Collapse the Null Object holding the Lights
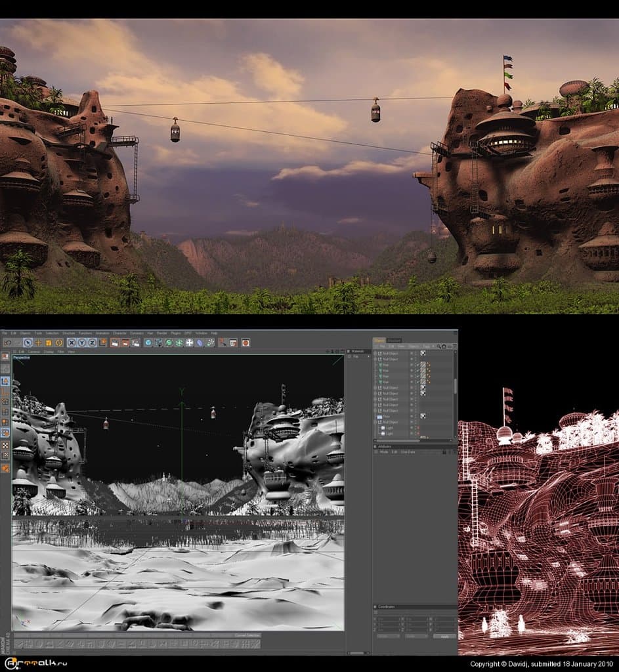Screen dimensions: 619x672 click(375, 422)
